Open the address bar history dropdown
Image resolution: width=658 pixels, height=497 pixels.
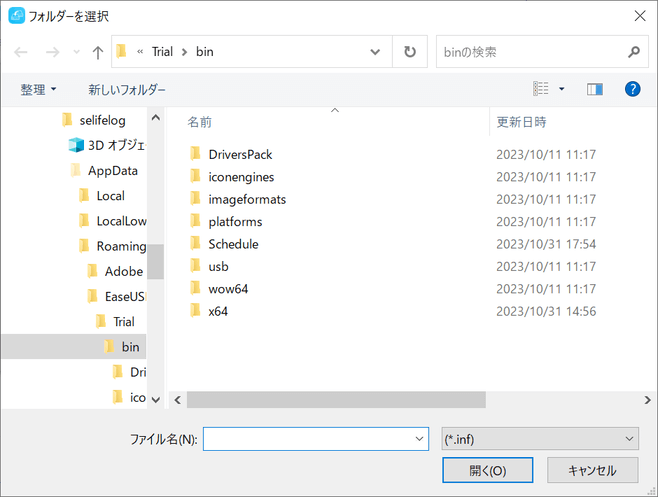click(x=375, y=52)
